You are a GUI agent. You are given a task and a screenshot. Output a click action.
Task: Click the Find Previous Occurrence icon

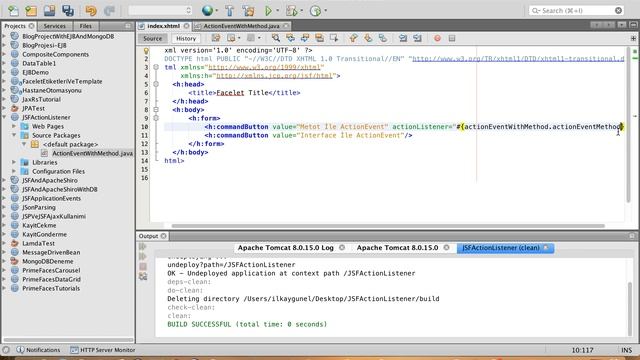click(291, 38)
